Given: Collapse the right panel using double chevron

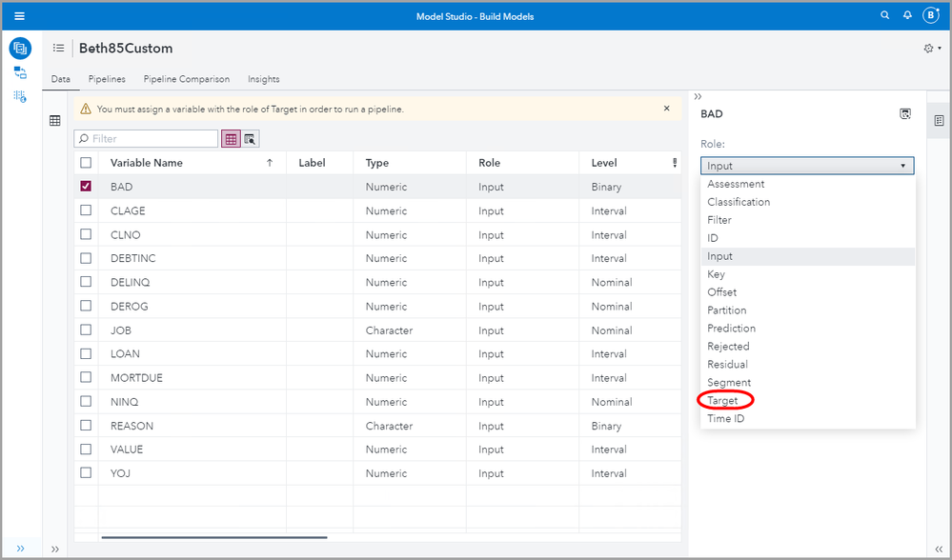Looking at the screenshot, I should pyautogui.click(x=698, y=97).
